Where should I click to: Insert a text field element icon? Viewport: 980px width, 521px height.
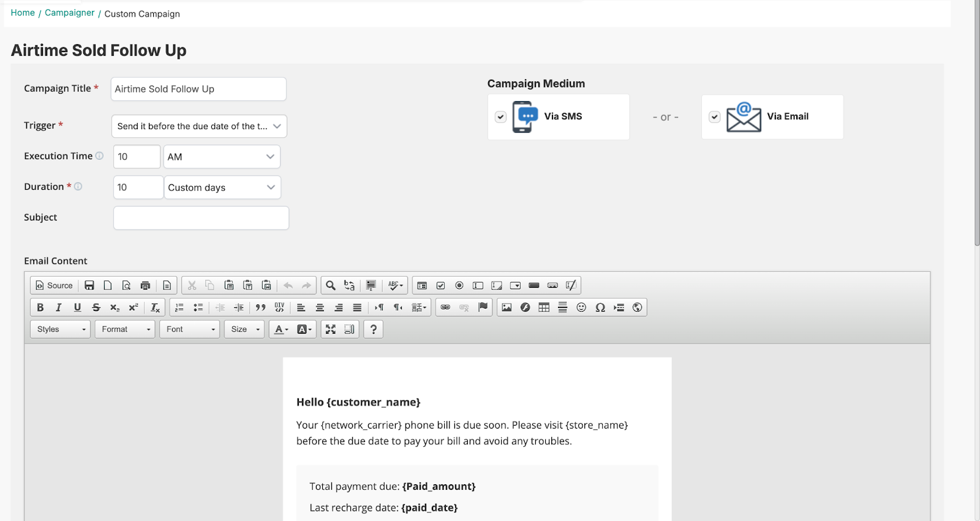coord(478,285)
